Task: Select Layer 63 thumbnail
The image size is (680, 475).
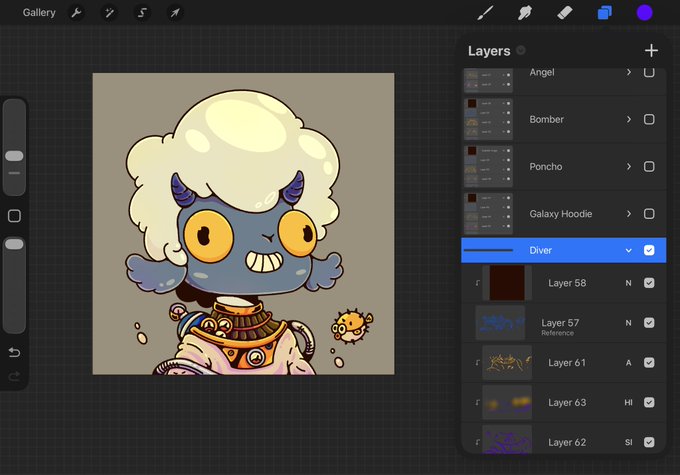Action: 507,403
